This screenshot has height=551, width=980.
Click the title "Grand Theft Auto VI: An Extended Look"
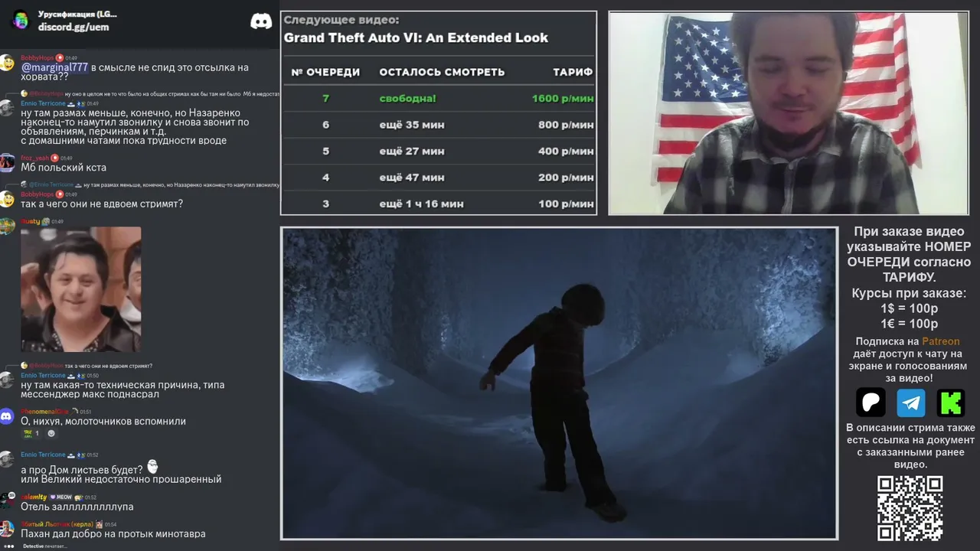(416, 37)
